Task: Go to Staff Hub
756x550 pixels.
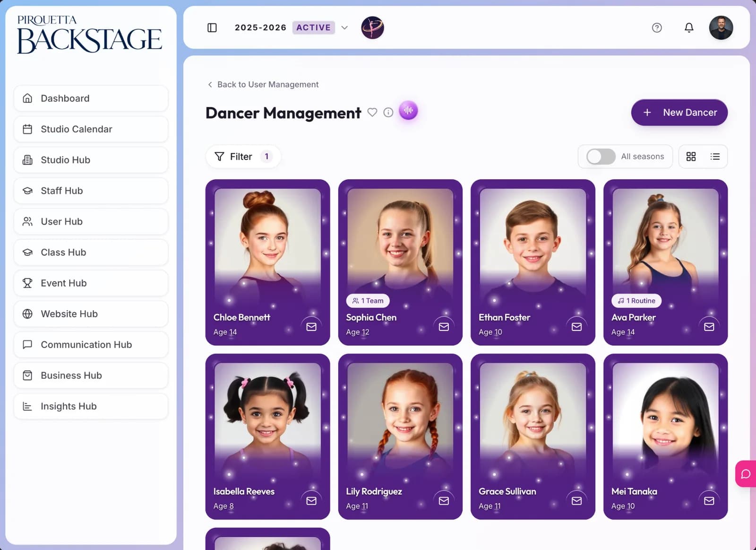Action: pyautogui.click(x=91, y=191)
